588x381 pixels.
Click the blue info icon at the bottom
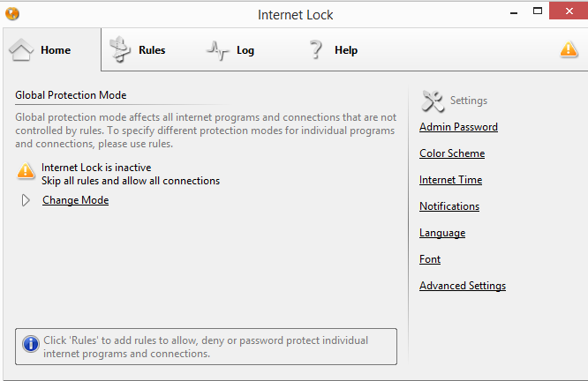(30, 344)
